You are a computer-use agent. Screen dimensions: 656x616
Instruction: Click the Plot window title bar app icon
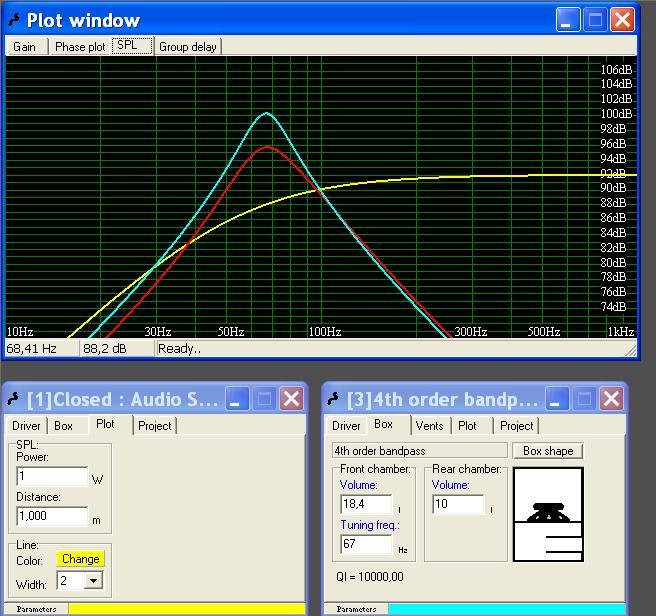click(15, 20)
